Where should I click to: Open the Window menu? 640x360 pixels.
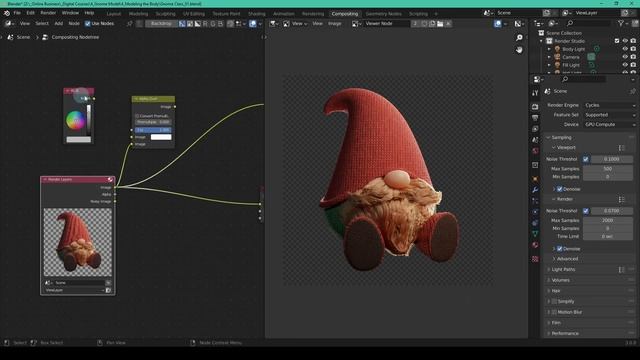70,13
